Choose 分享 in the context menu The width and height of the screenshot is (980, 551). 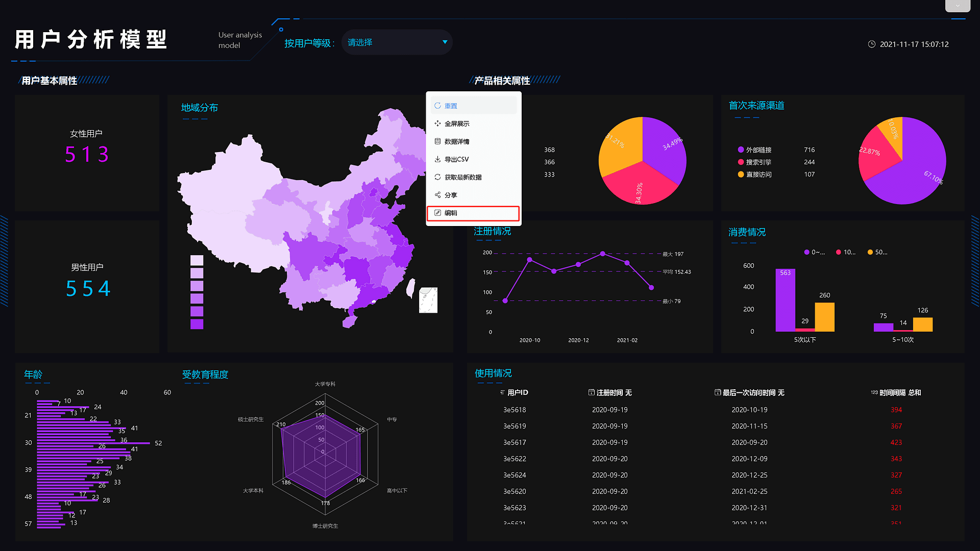pyautogui.click(x=473, y=195)
